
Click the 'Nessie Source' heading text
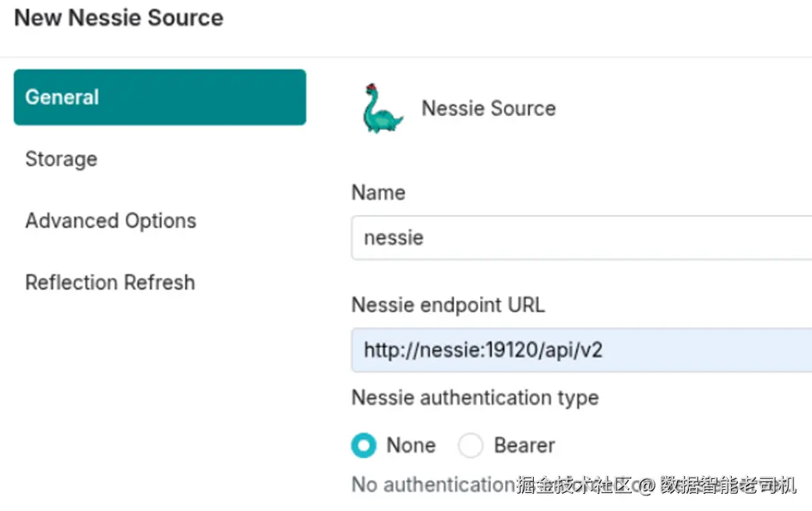click(x=489, y=108)
